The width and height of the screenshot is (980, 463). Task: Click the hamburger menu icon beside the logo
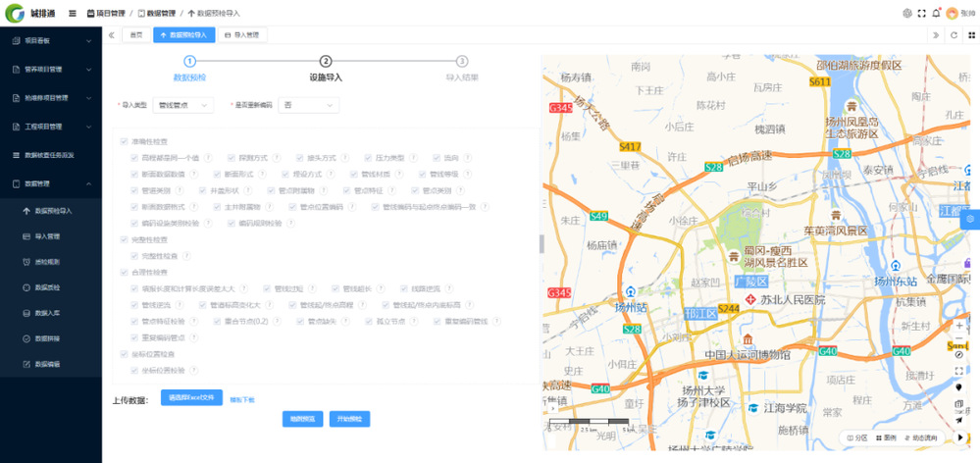[x=73, y=13]
